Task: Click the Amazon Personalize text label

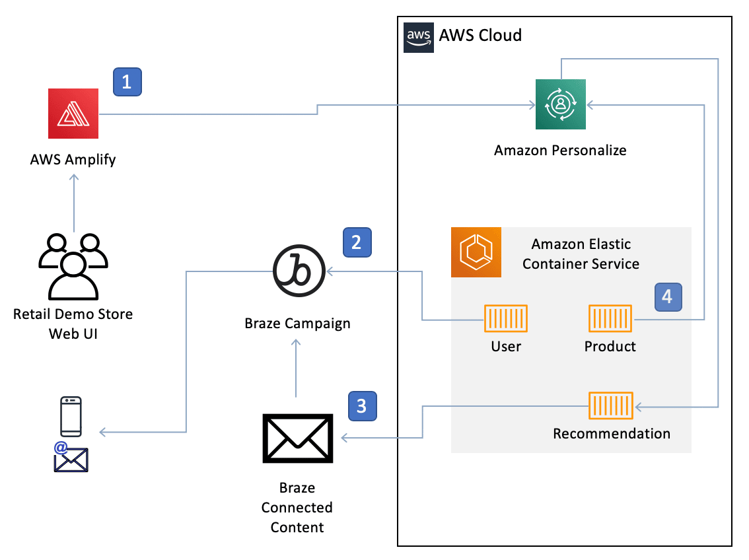Action: pos(560,151)
